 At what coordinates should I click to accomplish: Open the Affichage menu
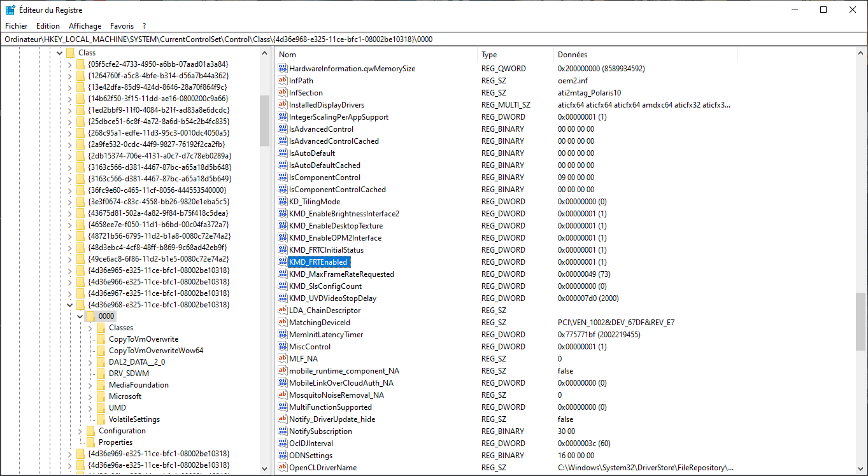(85, 26)
